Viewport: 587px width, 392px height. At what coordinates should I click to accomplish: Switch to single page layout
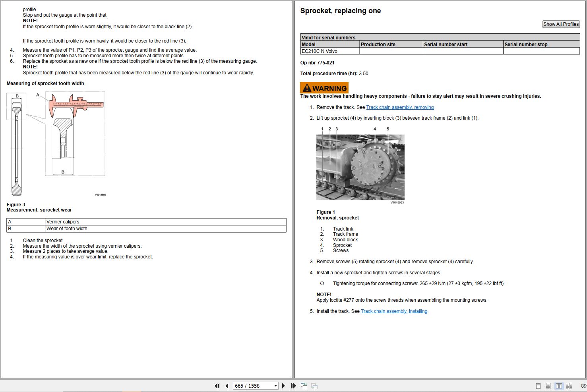pos(538,386)
